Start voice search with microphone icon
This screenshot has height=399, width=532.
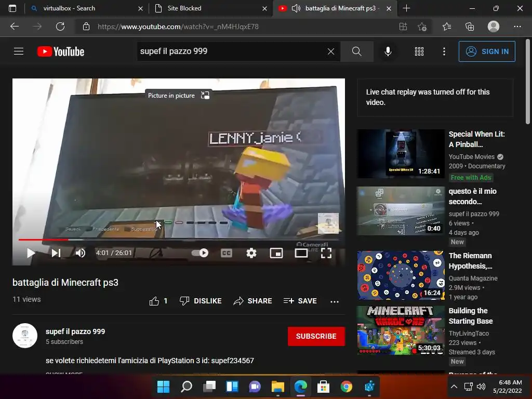pos(388,51)
